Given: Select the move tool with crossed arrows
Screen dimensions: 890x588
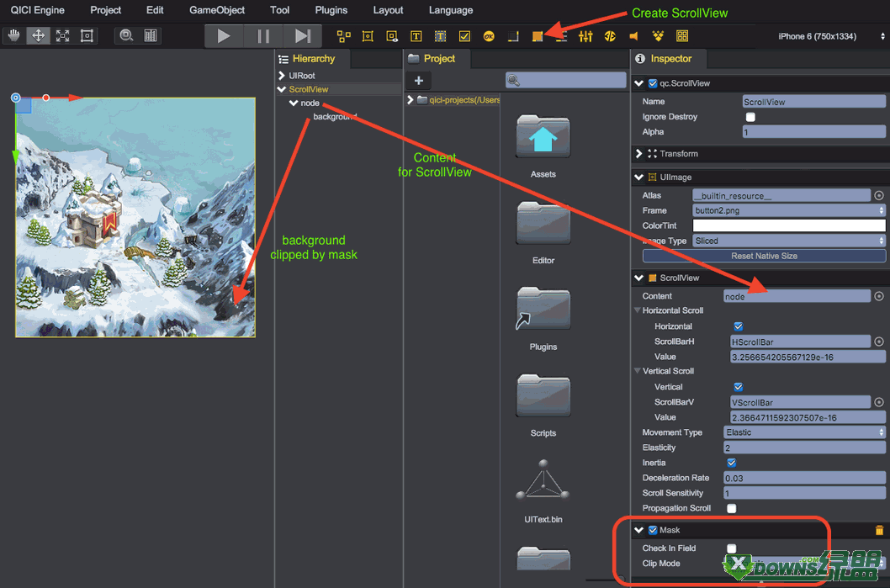Looking at the screenshot, I should 38,36.
